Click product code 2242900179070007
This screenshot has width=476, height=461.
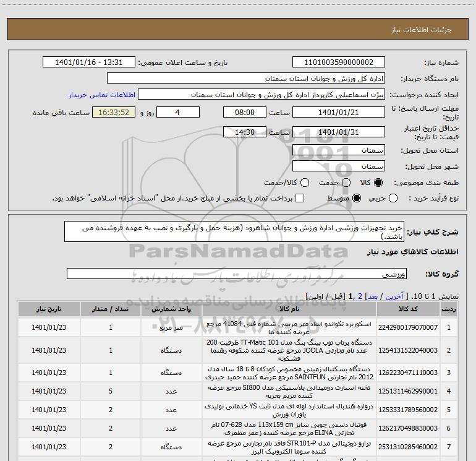coord(408,327)
